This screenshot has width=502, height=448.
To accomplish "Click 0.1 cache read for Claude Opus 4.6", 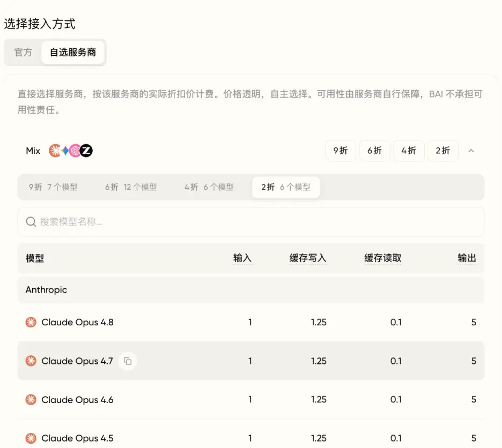I will (x=396, y=399).
